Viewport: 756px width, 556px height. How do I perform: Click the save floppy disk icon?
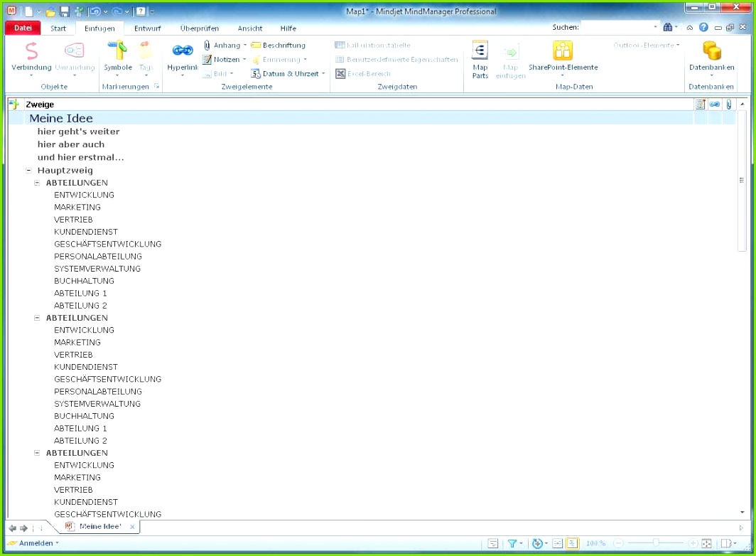click(64, 11)
